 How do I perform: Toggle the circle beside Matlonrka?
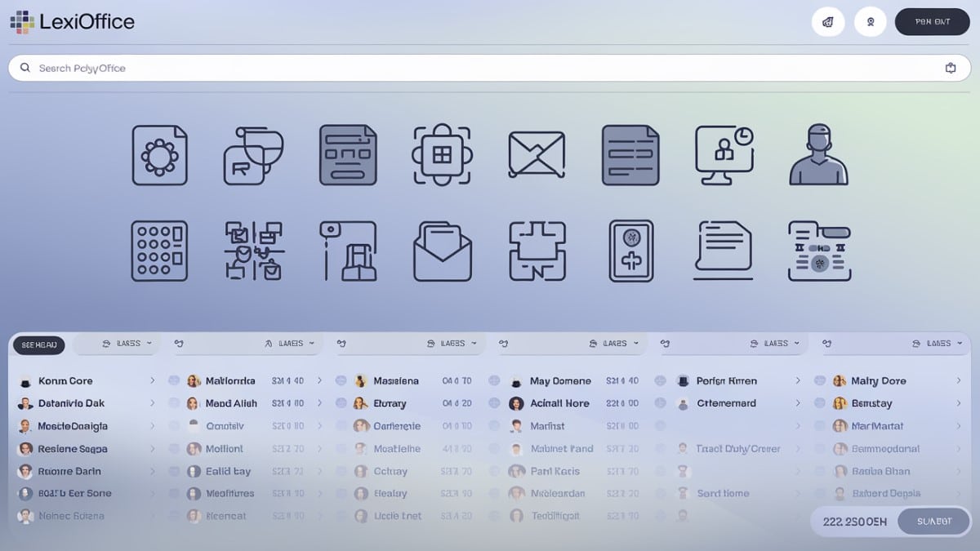coord(174,381)
